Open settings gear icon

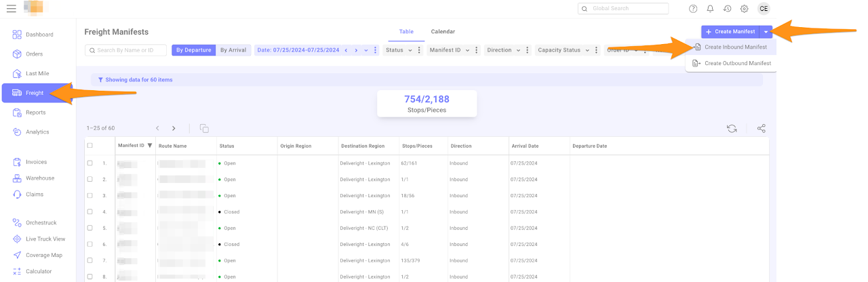click(x=744, y=9)
